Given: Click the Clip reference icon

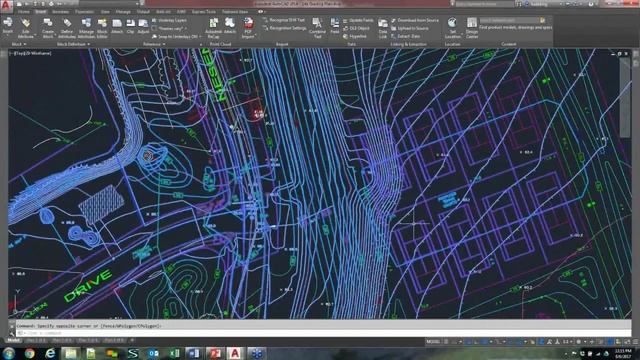Looking at the screenshot, I should pos(130,24).
